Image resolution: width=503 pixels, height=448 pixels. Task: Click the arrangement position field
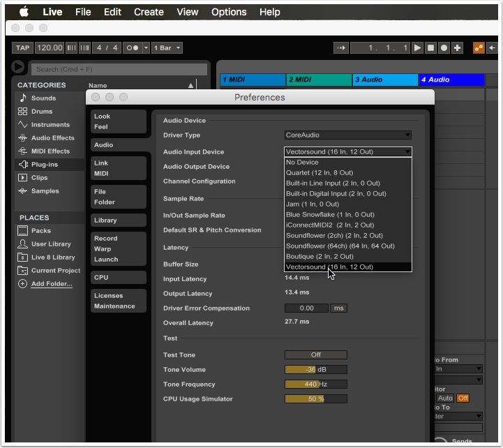[380, 48]
